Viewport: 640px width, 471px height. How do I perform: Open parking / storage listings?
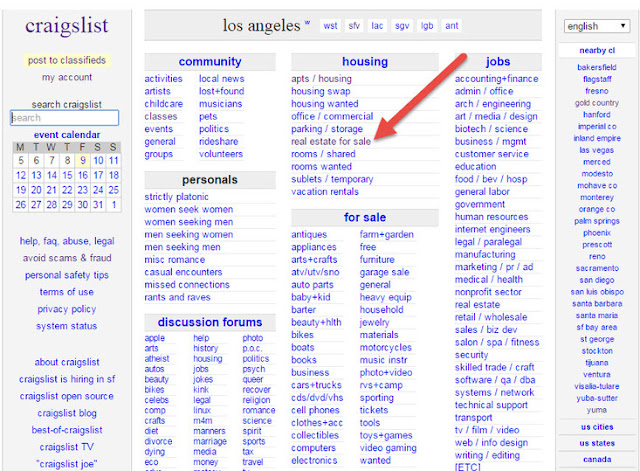[327, 129]
